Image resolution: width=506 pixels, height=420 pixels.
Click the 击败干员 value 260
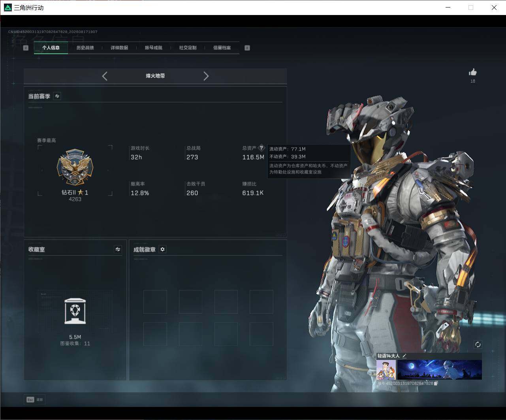(192, 193)
